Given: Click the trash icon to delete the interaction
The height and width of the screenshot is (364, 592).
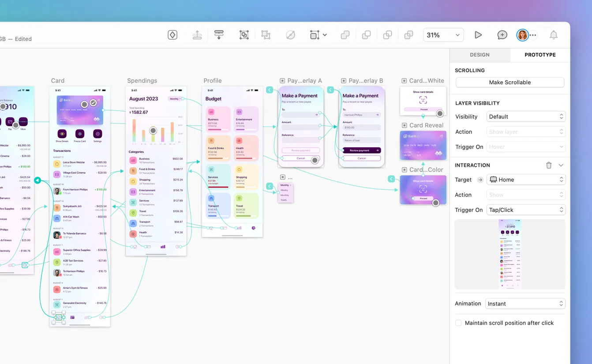Looking at the screenshot, I should 548,165.
